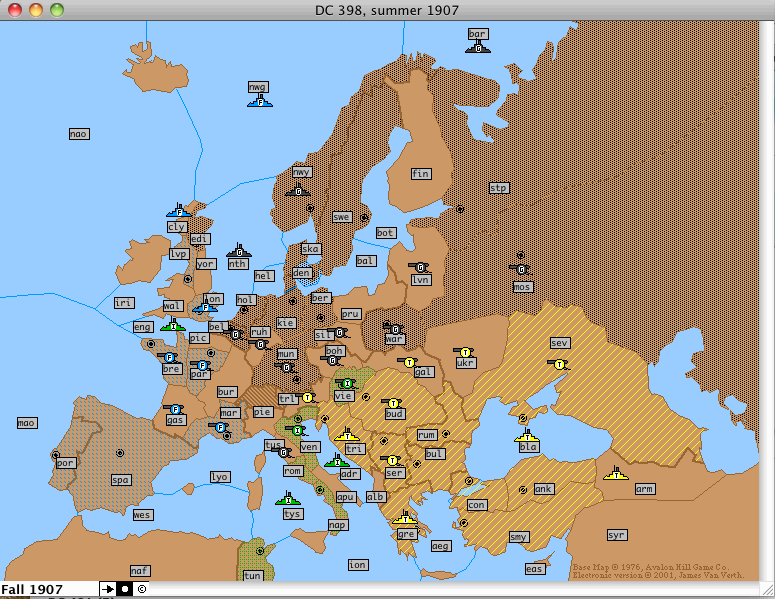775x599 pixels.
Task: Click the 'bot' Gulf of Bothnia label
Action: (386, 233)
